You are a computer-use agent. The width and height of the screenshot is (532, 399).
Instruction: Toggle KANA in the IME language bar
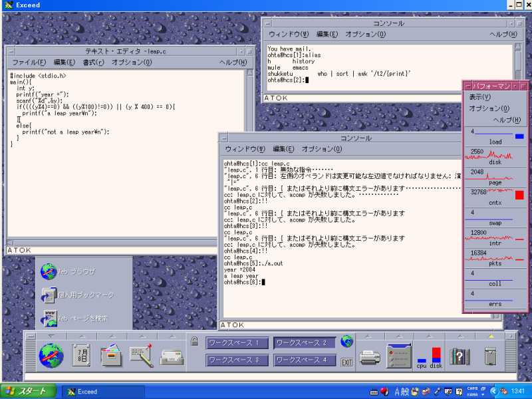click(x=472, y=394)
